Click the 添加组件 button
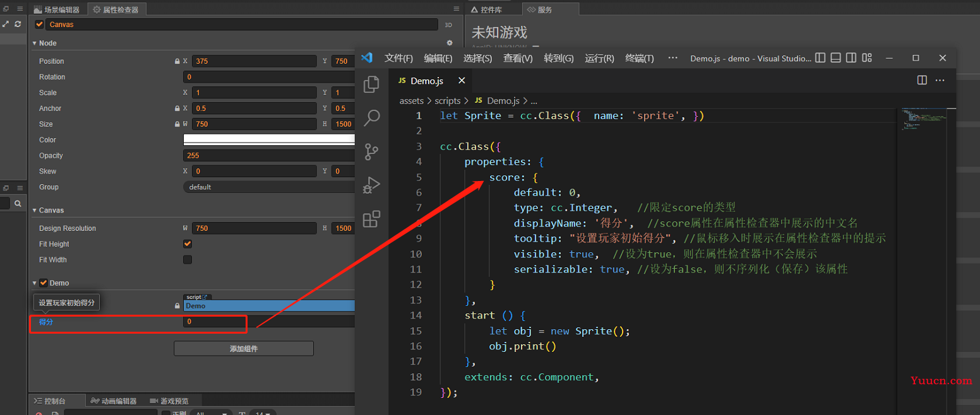This screenshot has height=415, width=980. [244, 349]
